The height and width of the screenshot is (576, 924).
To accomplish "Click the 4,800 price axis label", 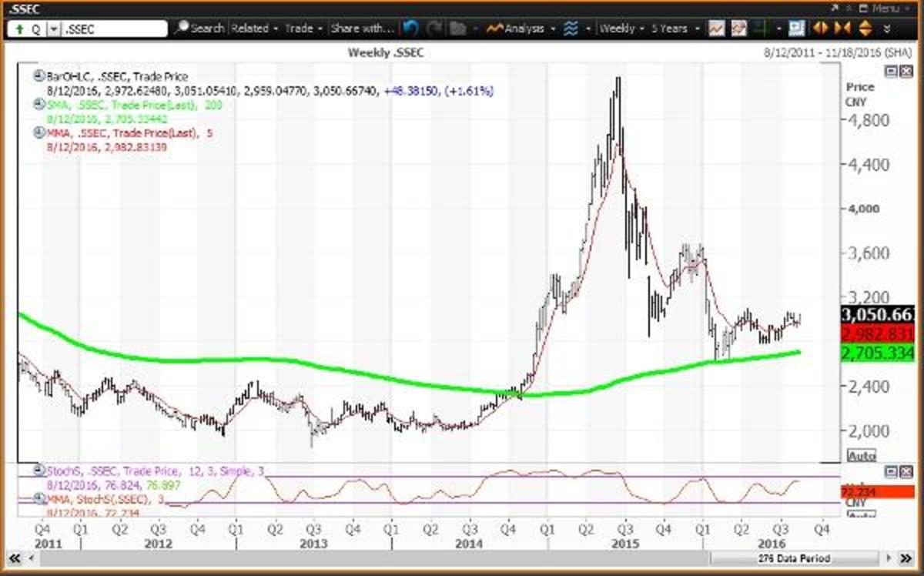I will click(868, 120).
